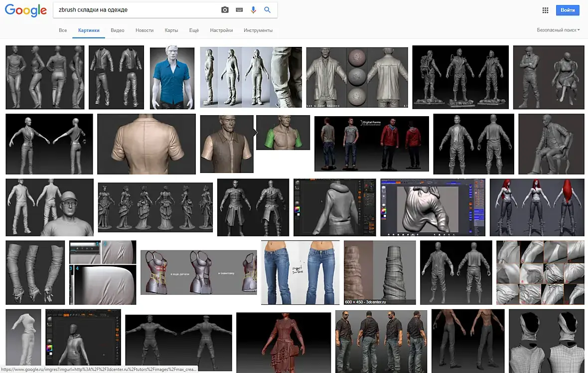588x373 pixels.
Task: Expand the Ещё menu
Action: [194, 30]
